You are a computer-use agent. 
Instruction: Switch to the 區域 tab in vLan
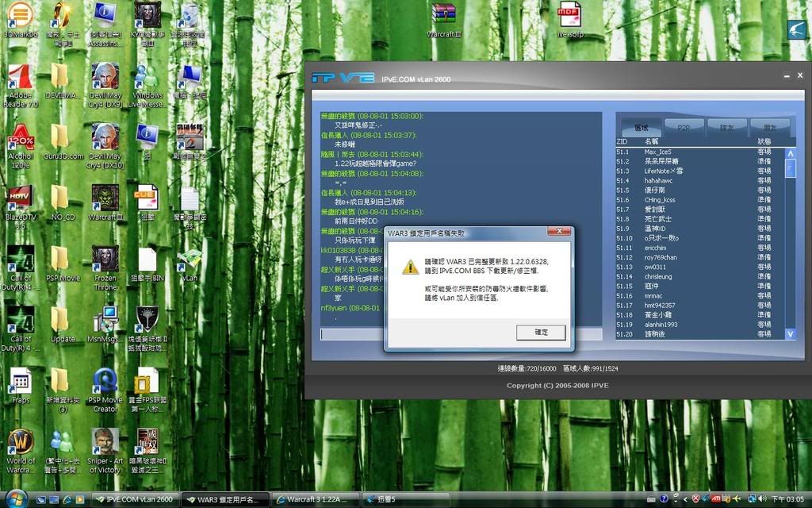click(641, 127)
